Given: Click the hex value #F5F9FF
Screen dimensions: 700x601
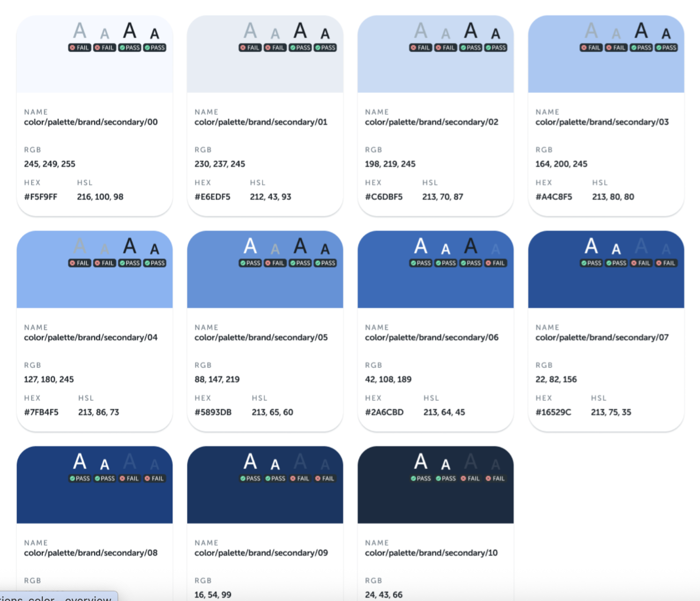Looking at the screenshot, I should pos(41,197).
